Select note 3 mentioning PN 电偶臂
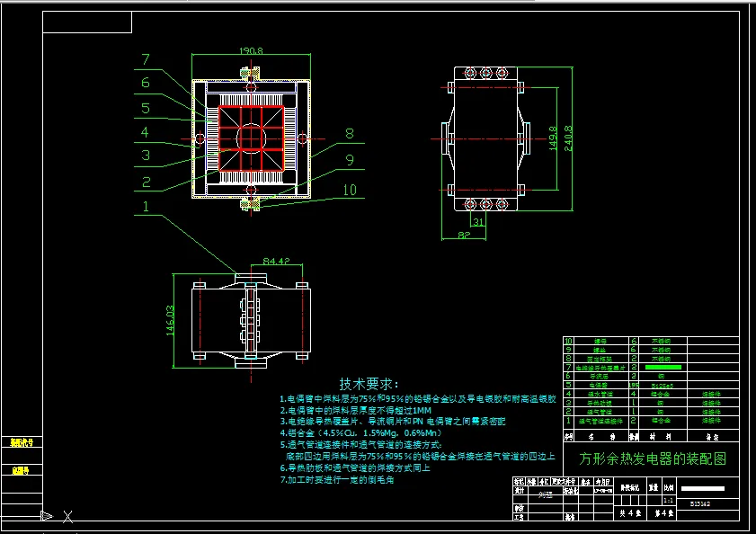Image resolution: width=756 pixels, height=534 pixels. click(393, 422)
